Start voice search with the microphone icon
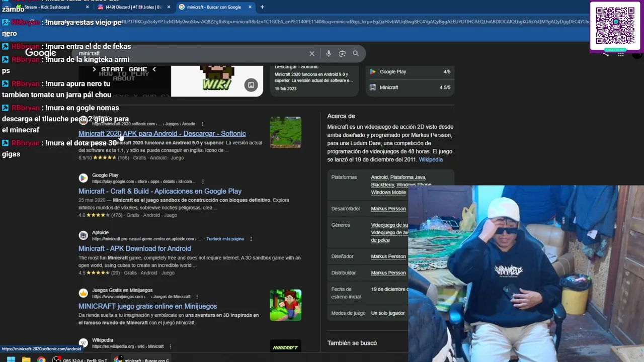Viewport: 644px width, 362px height. (329, 54)
